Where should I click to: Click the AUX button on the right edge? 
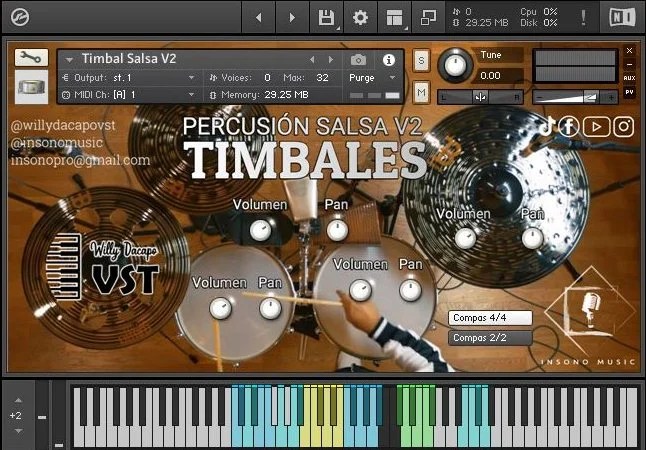click(629, 78)
